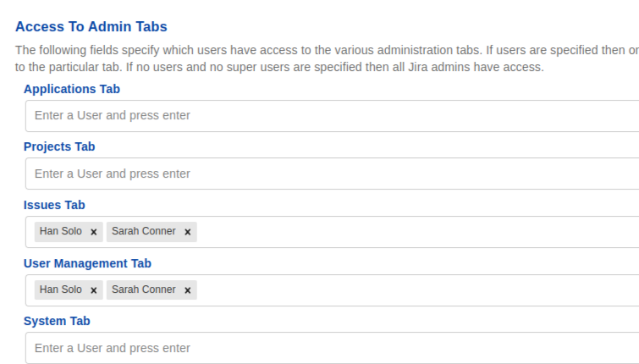Select Sarah Conner tag in Issues Tab
This screenshot has height=364, width=639.
coord(144,231)
